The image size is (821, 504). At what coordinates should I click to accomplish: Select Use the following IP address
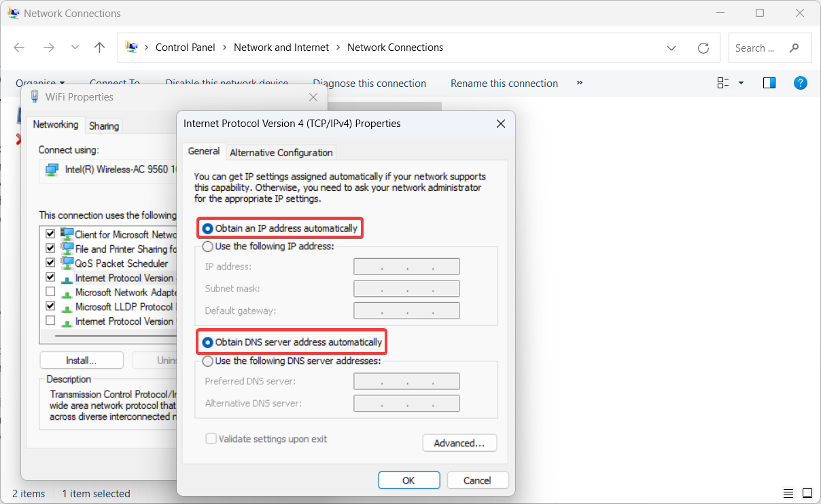click(268, 246)
